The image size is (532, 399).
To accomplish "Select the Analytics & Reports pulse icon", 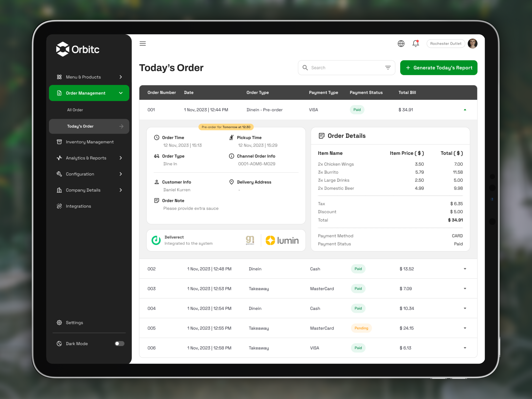I will click(x=59, y=158).
